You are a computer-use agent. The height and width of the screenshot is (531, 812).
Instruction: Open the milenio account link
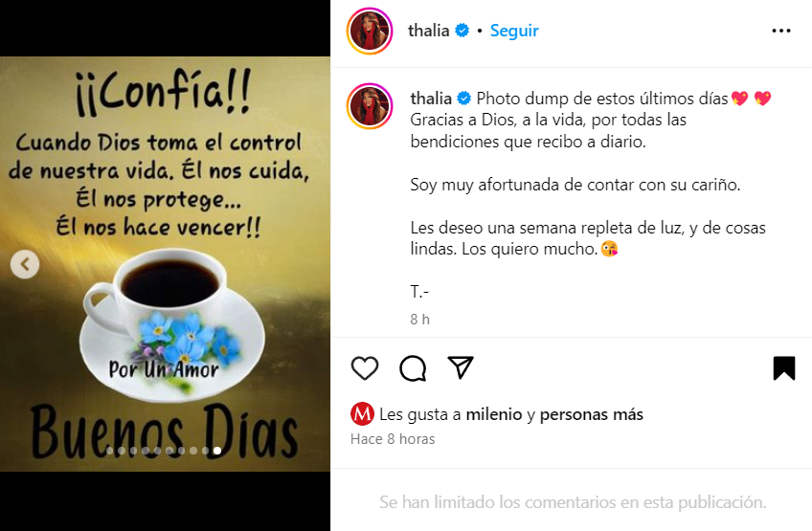494,414
